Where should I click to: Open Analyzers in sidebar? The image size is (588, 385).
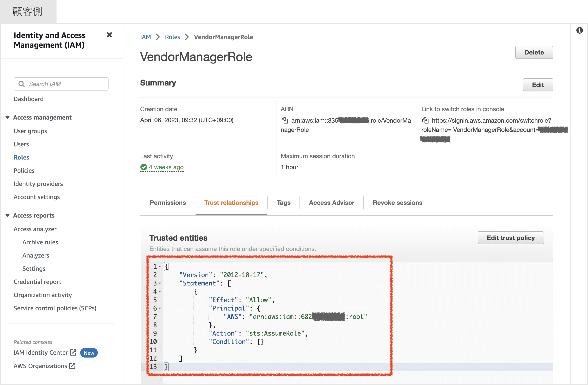pos(36,256)
